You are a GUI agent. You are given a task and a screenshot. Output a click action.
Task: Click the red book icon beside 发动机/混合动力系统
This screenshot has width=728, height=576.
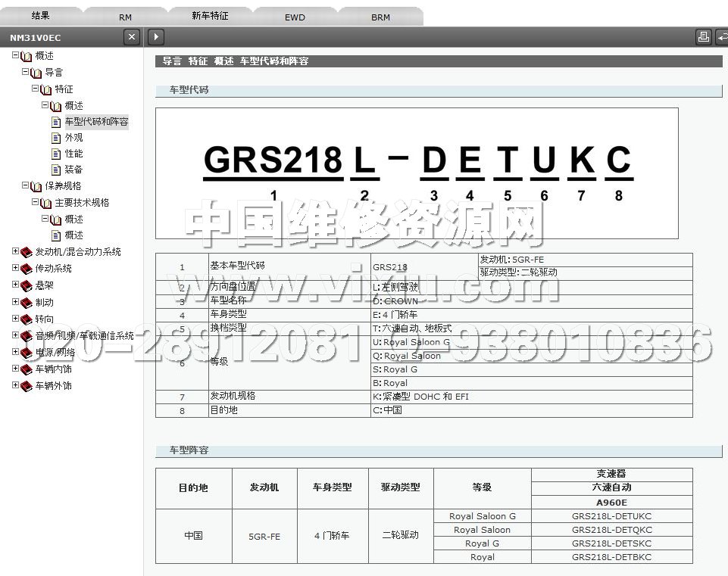pos(27,252)
